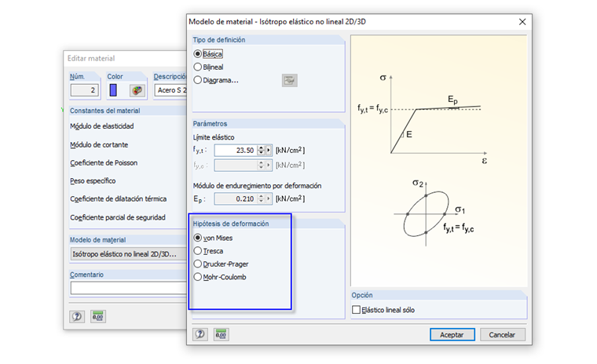
Task: Click the blue material color swatch
Action: (113, 90)
